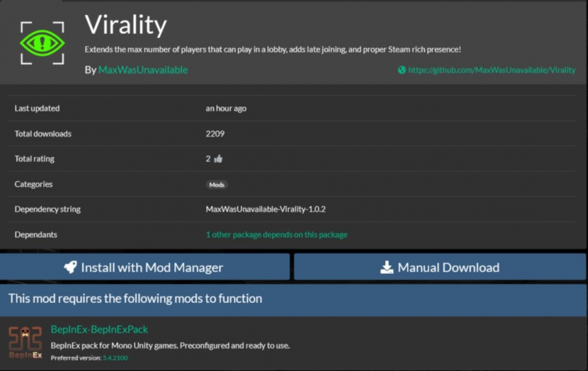Select the Mods category tag

click(x=217, y=184)
